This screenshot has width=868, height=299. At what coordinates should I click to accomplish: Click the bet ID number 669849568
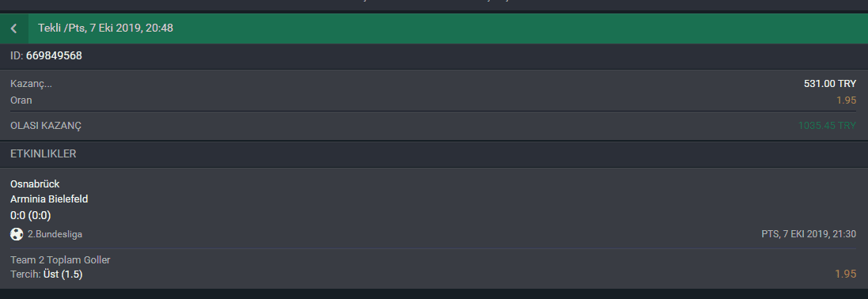pos(54,56)
